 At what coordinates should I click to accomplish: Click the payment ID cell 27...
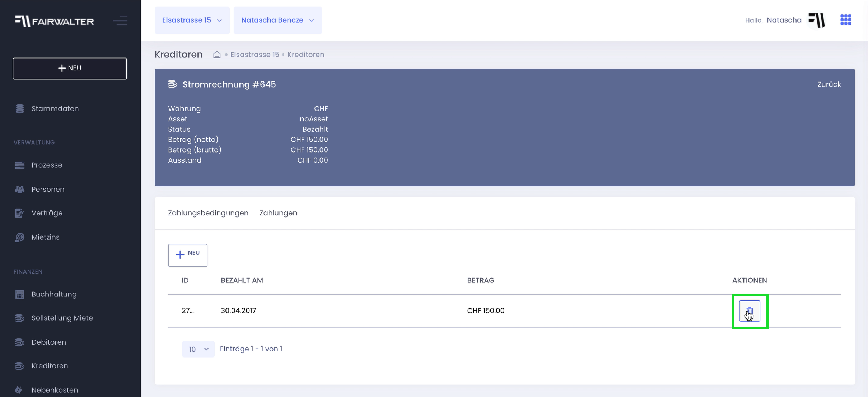tap(187, 311)
